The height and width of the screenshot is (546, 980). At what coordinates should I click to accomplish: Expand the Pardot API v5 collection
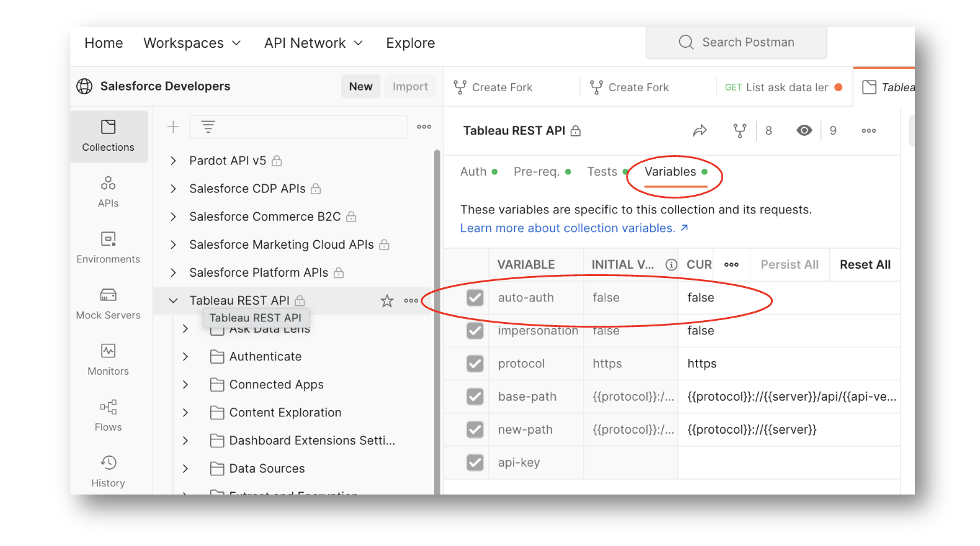click(173, 161)
